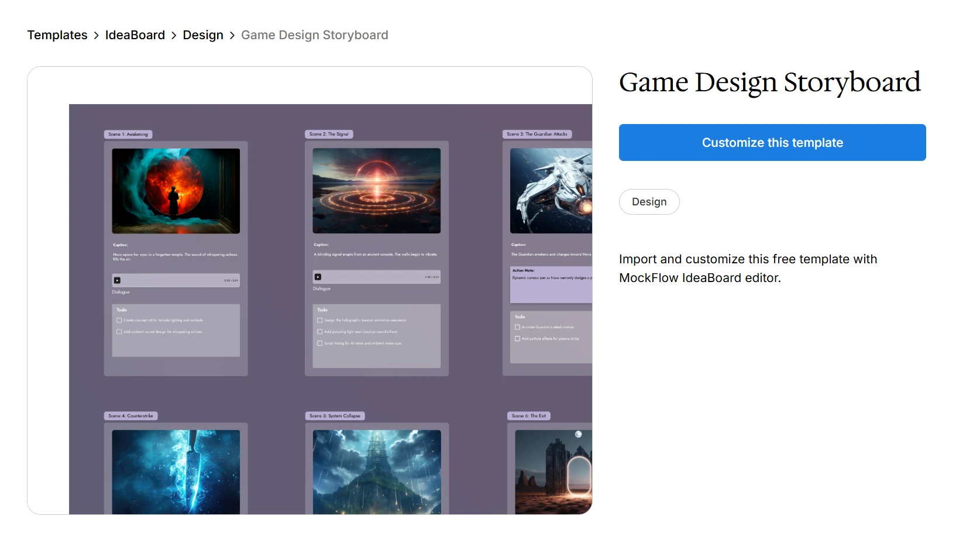The width and height of the screenshot is (980, 543).
Task: Check 'Design the holographic beacon animation' todo
Action: click(x=320, y=320)
